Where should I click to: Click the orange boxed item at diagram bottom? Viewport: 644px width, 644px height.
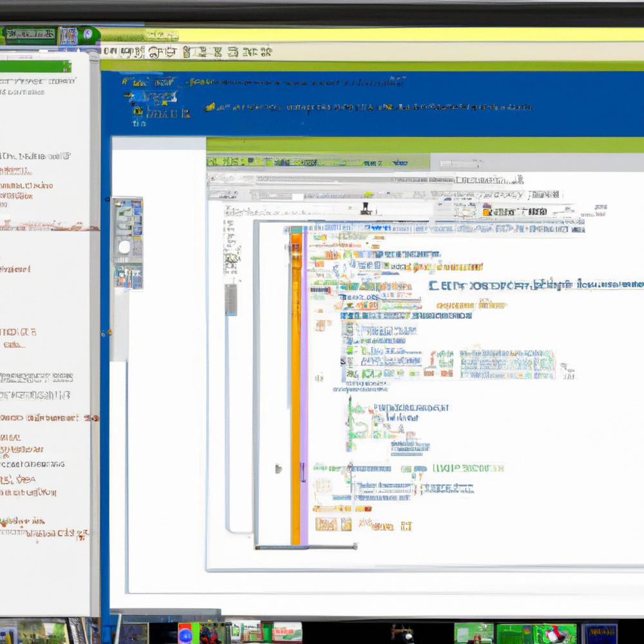327,524
